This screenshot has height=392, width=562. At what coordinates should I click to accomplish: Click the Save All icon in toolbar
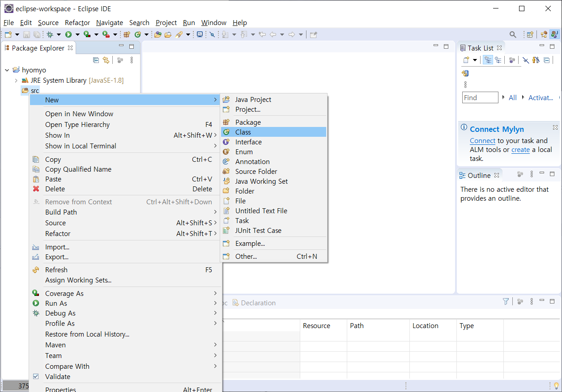37,34
